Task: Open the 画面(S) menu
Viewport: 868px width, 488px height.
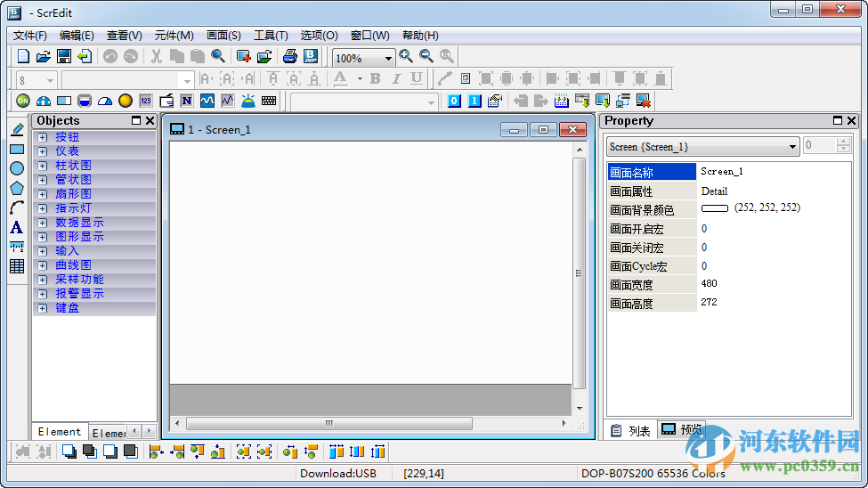Action: [223, 36]
